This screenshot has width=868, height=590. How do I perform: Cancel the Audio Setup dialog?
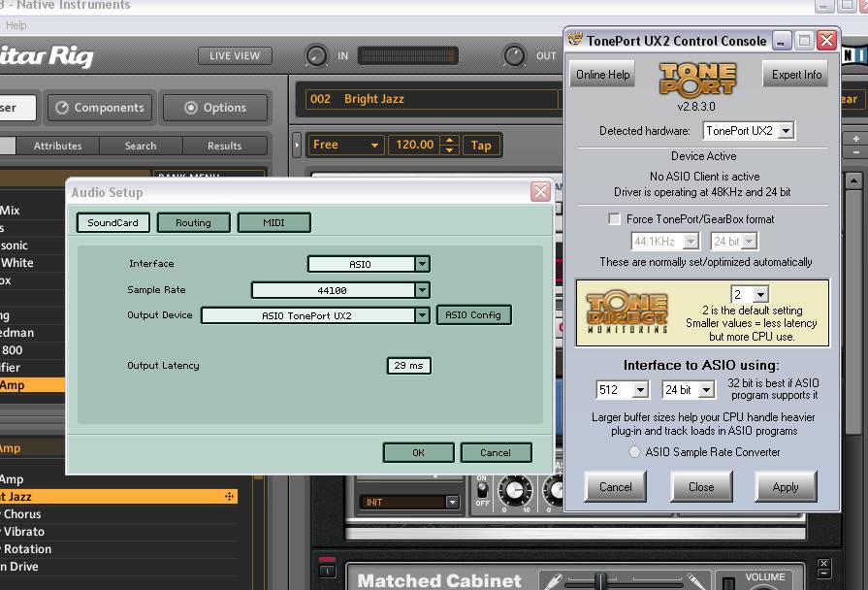(x=496, y=452)
